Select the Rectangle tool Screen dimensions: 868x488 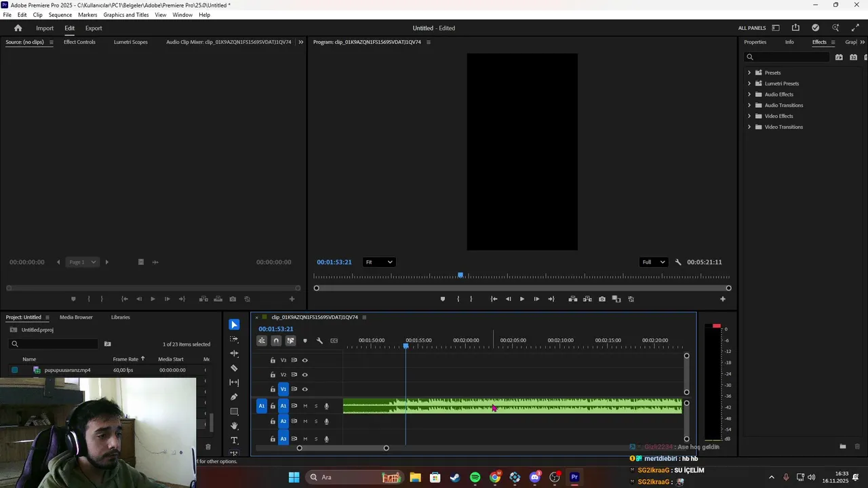pos(234,411)
